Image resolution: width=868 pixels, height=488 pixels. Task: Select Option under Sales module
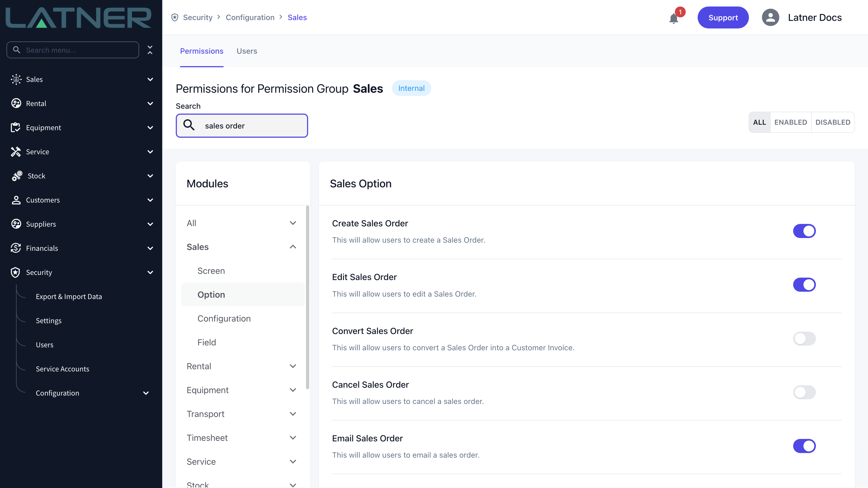[x=242, y=295]
